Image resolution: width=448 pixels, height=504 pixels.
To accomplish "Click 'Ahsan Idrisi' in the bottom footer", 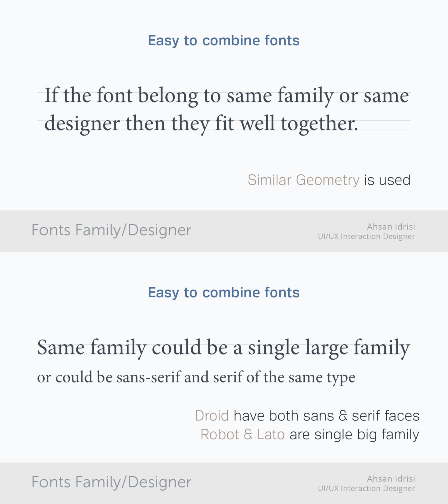I will (x=391, y=479).
